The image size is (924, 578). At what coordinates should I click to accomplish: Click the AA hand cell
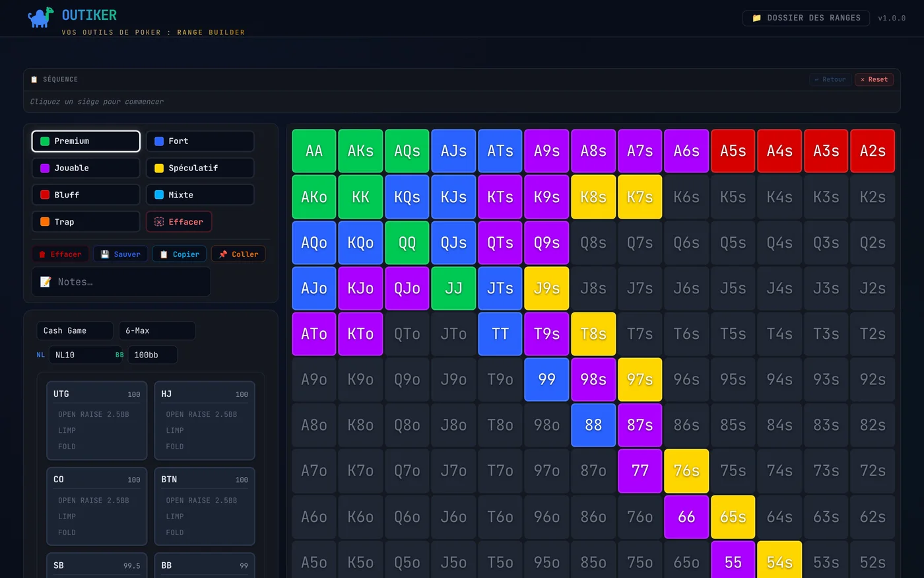[x=314, y=151]
